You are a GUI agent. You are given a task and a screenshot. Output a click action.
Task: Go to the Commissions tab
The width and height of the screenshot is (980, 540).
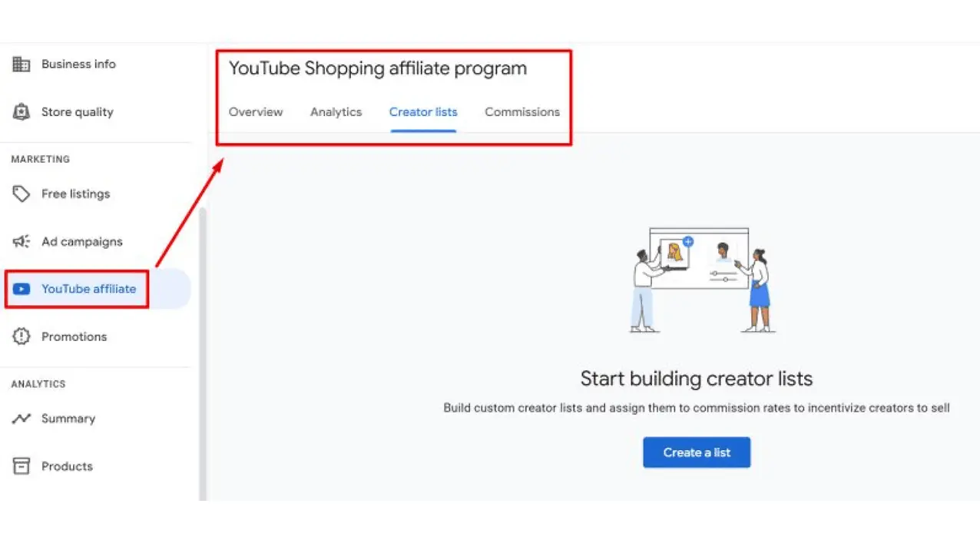(x=522, y=112)
